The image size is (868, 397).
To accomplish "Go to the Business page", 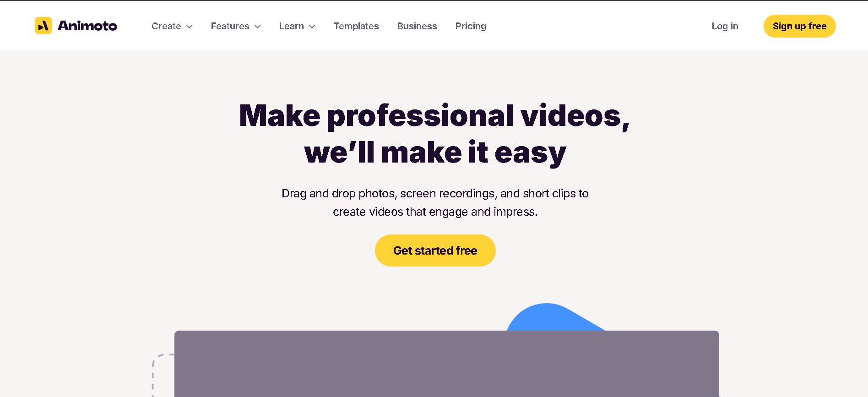I will [x=417, y=26].
